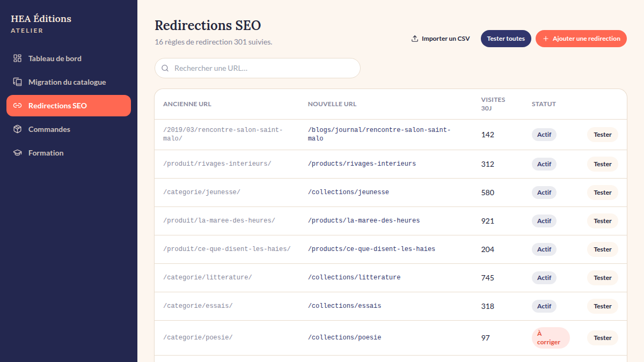Open the Commandes section

point(69,129)
